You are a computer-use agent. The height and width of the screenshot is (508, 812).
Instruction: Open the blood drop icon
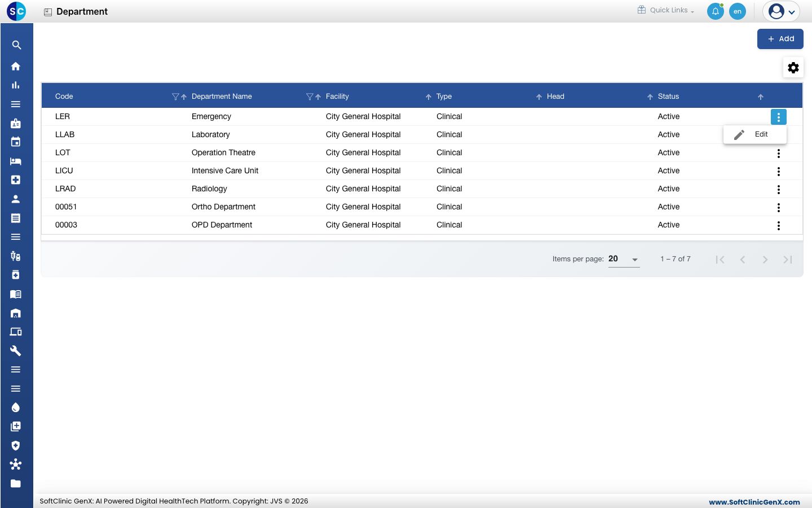(16, 408)
